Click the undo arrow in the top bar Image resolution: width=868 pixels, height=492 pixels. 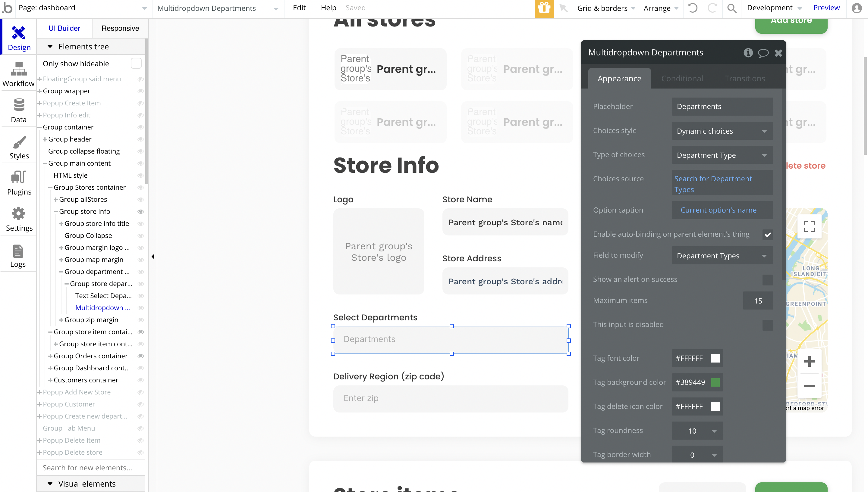[x=693, y=8]
